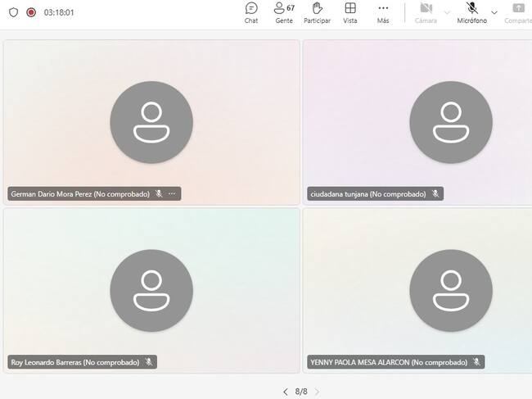Click the red recording indicator icon
532x399 pixels.
pos(31,12)
